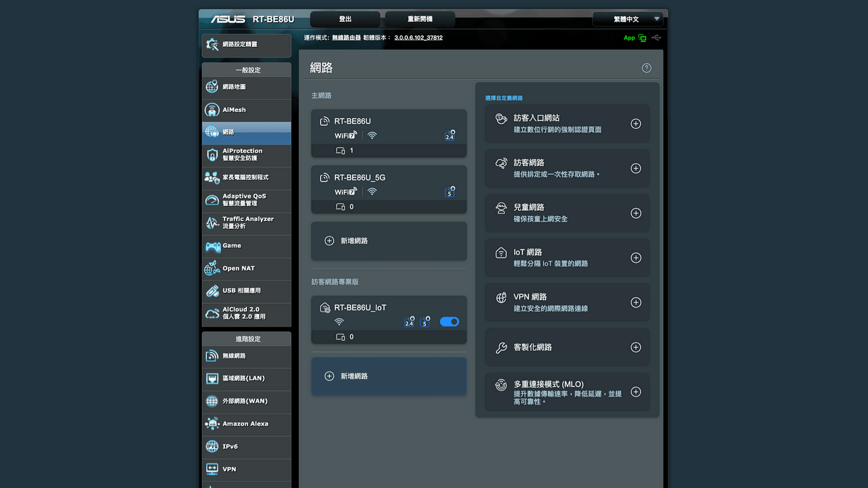Select the RT-BE86U_5G network card
868x488 pixels.
pos(389,189)
